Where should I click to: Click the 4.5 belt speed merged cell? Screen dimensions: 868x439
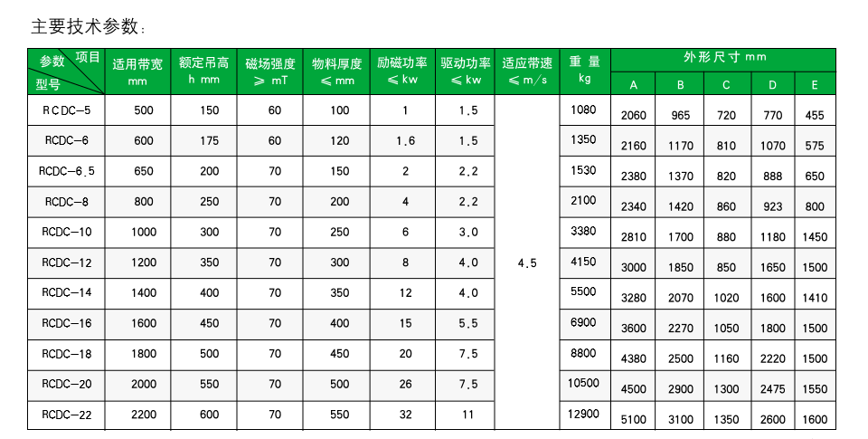click(x=527, y=262)
